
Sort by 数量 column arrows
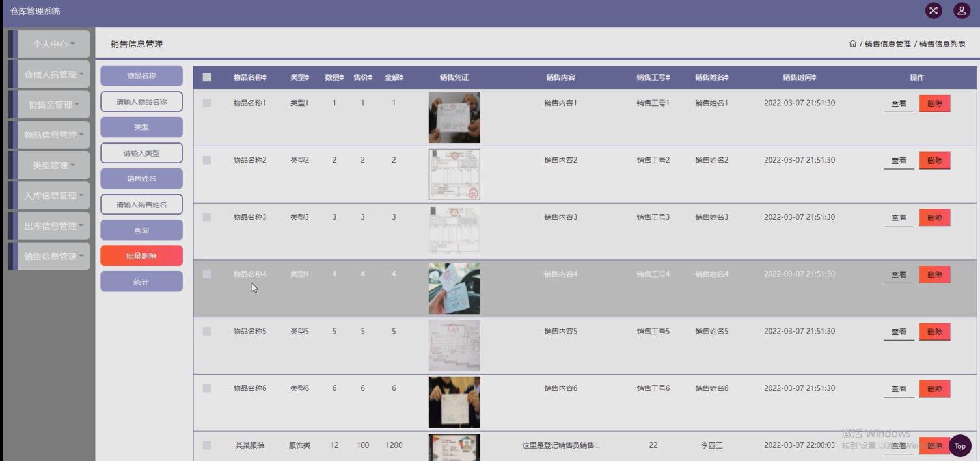pos(342,77)
